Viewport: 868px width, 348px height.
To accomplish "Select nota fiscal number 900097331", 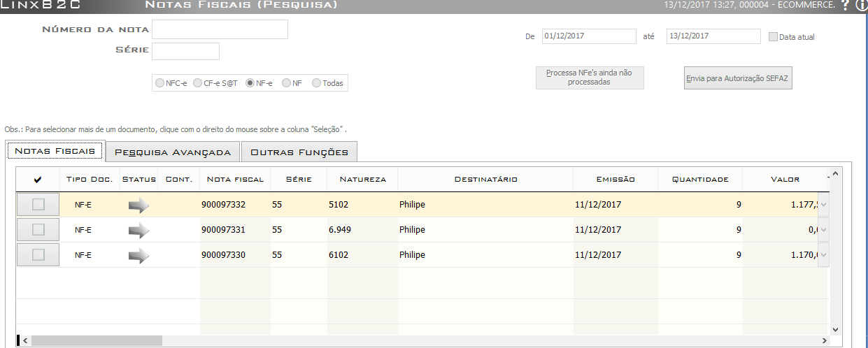I will (x=223, y=230).
